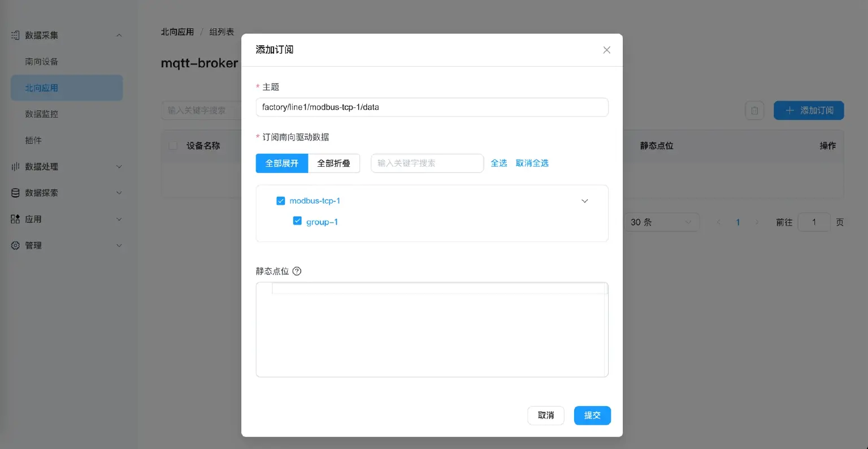Collapse the 数据采集 menu section
Viewport: 868px width, 449px height.
[x=119, y=35]
